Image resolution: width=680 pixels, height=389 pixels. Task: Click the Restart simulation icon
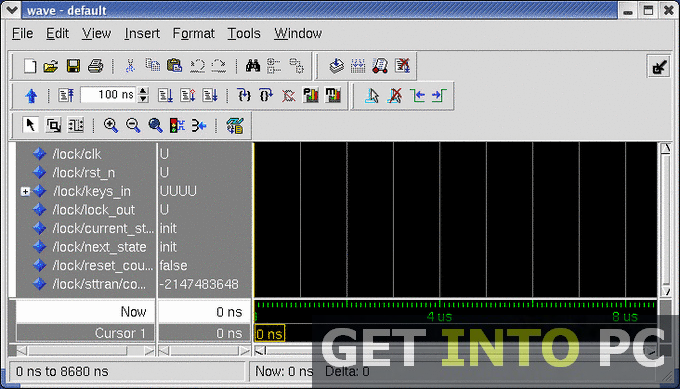(x=66, y=95)
